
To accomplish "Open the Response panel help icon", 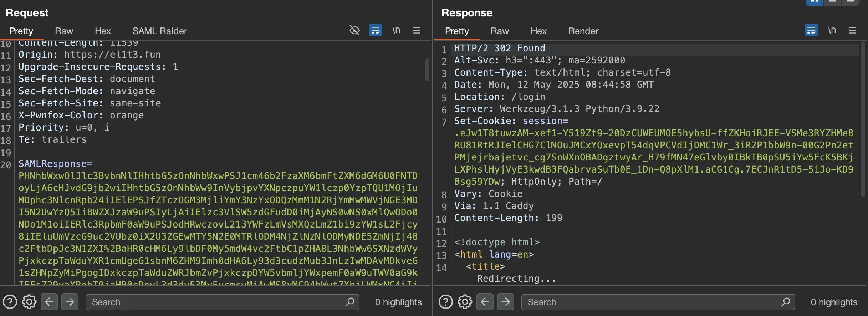I will tap(446, 302).
